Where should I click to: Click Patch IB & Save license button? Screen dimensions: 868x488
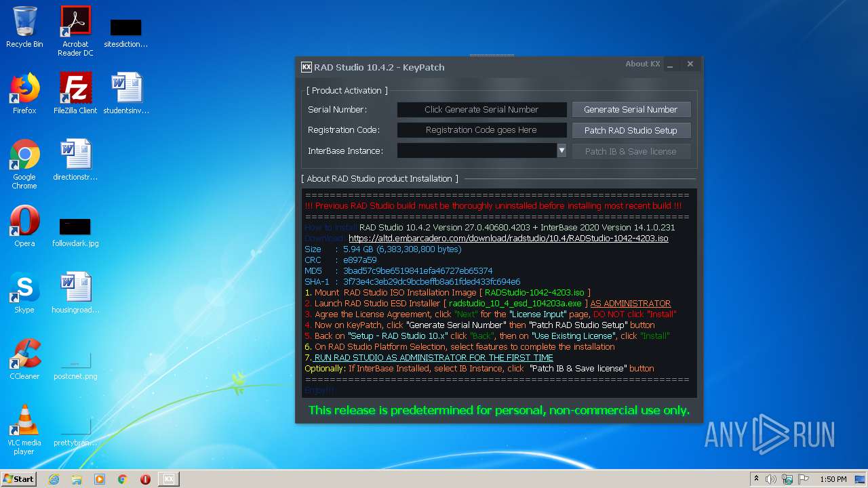[631, 151]
